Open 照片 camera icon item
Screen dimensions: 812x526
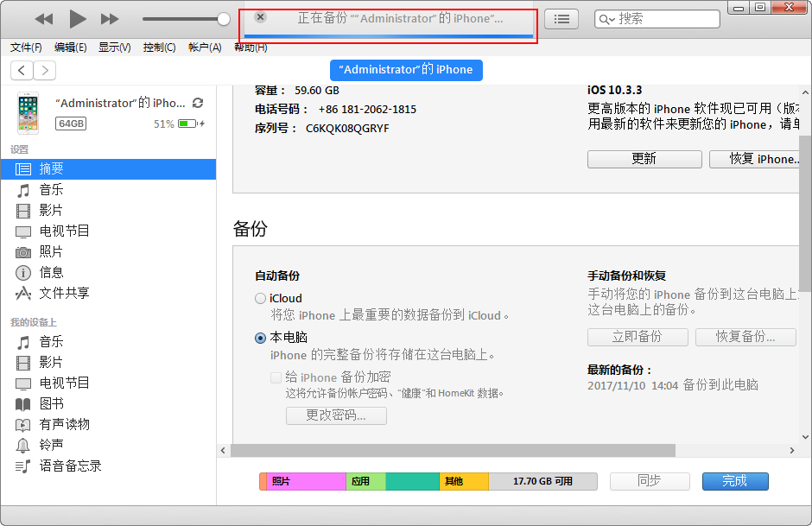pyautogui.click(x=108, y=251)
